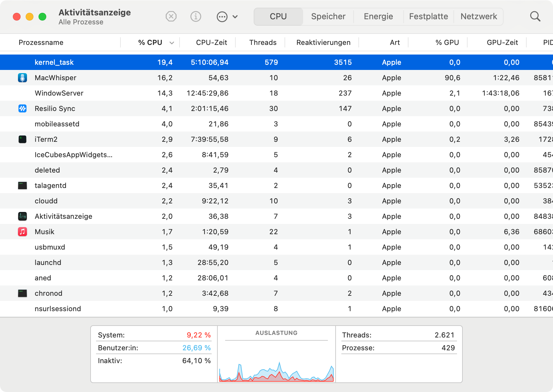Click the chronod terminal icon
The width and height of the screenshot is (553, 392).
pyautogui.click(x=22, y=293)
